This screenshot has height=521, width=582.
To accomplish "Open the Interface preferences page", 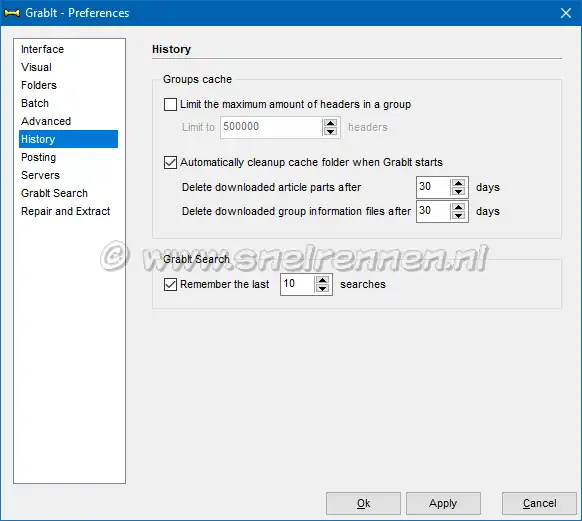I will [42, 49].
